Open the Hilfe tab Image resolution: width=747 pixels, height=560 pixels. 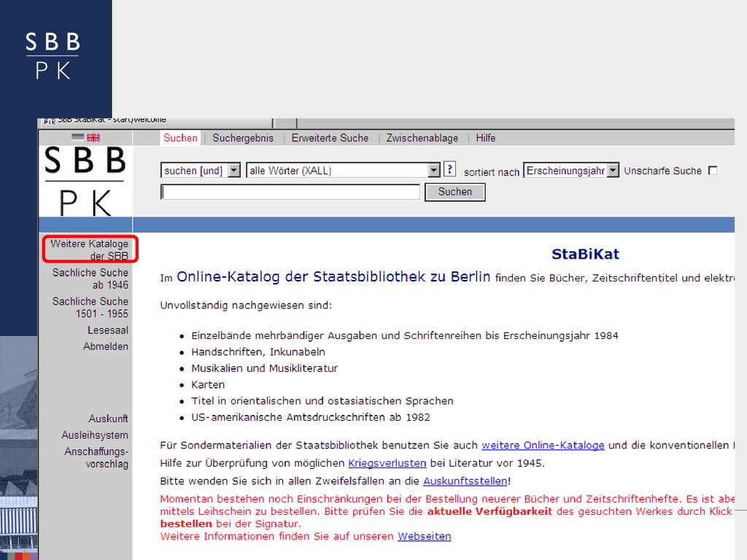click(x=485, y=138)
